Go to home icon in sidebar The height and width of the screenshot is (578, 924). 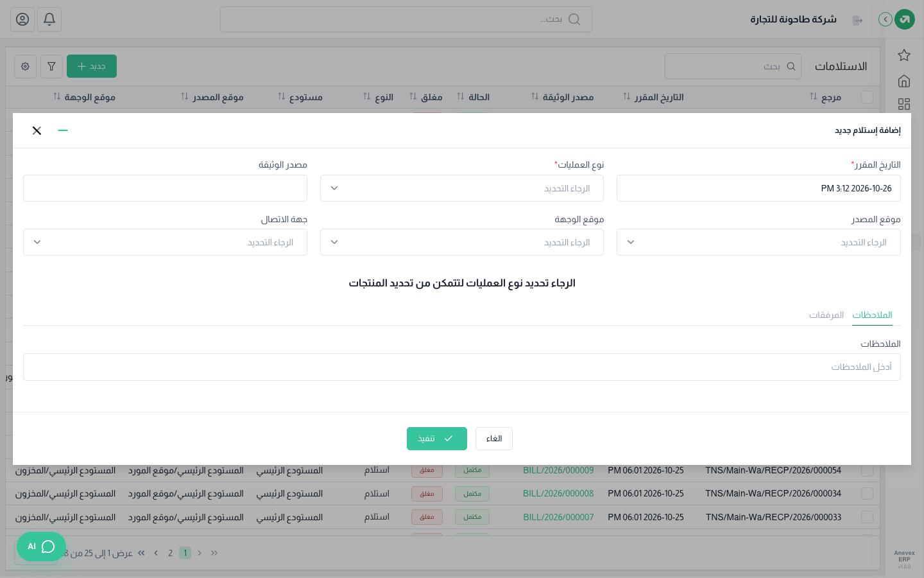click(904, 81)
